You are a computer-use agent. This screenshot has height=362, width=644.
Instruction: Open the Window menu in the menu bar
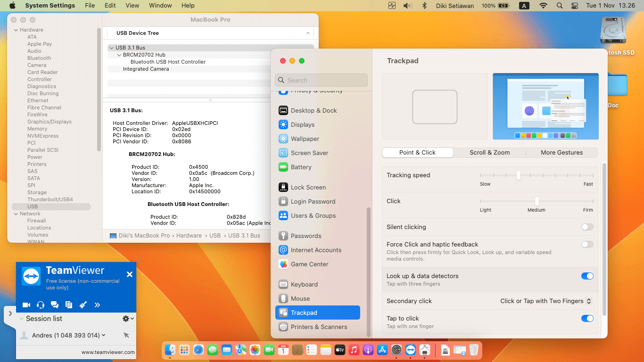coord(160,5)
